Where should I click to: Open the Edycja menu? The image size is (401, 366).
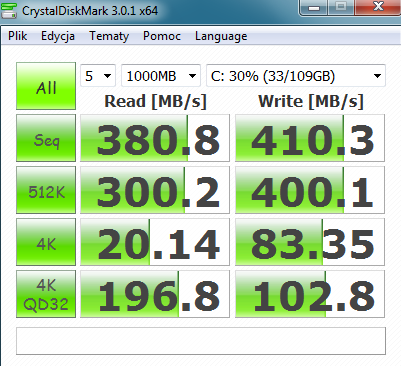pos(58,36)
